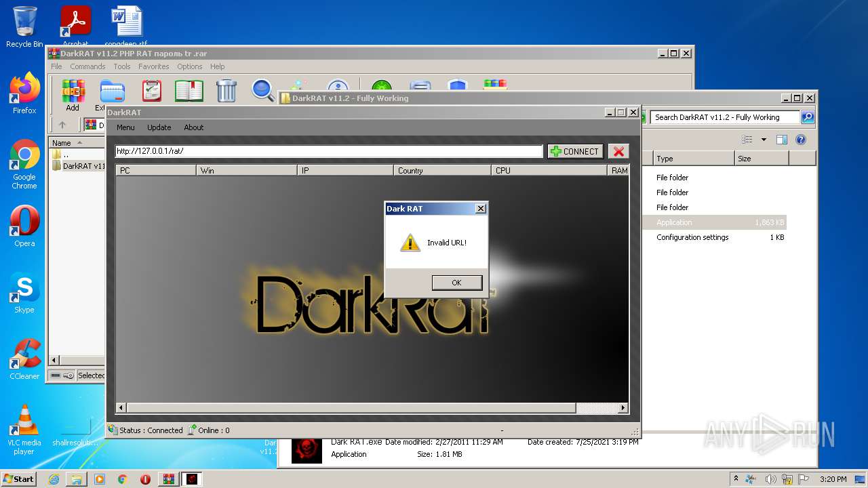The height and width of the screenshot is (488, 868).
Task: Click the RAM column header
Action: point(618,170)
